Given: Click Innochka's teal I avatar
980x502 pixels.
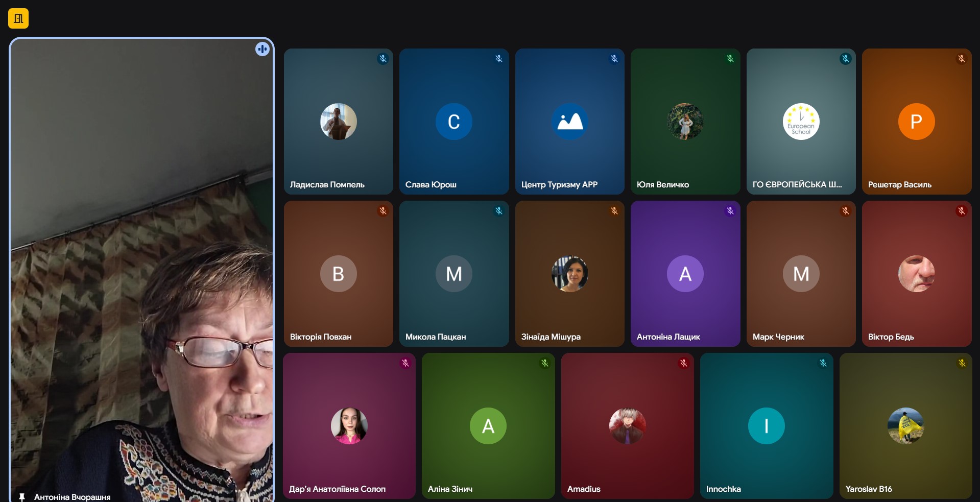Looking at the screenshot, I should click(x=767, y=426).
